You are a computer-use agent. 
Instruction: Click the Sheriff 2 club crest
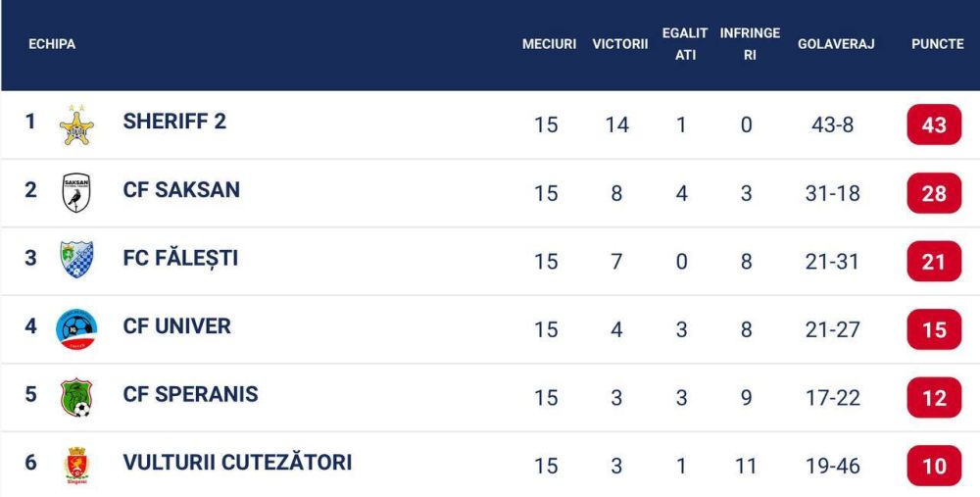pyautogui.click(x=76, y=125)
